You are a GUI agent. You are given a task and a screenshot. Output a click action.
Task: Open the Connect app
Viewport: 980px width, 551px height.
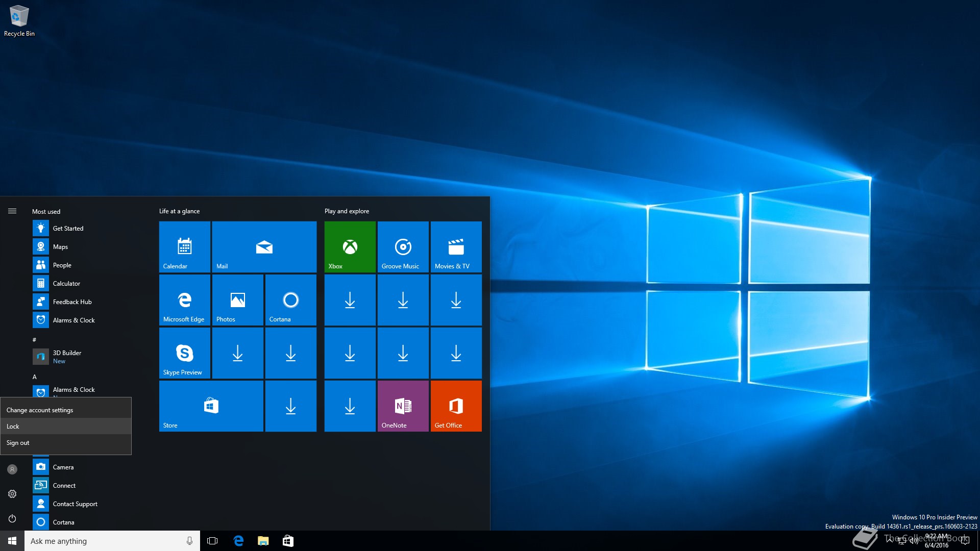click(82, 485)
